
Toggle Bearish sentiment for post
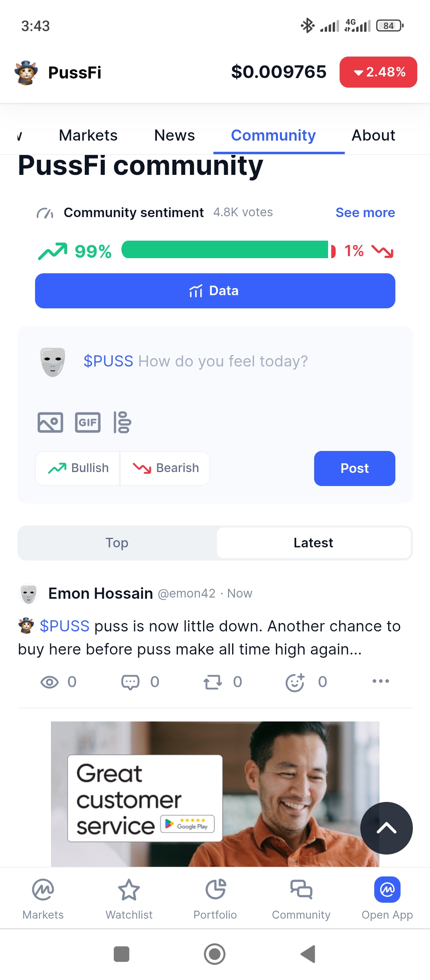coord(165,468)
